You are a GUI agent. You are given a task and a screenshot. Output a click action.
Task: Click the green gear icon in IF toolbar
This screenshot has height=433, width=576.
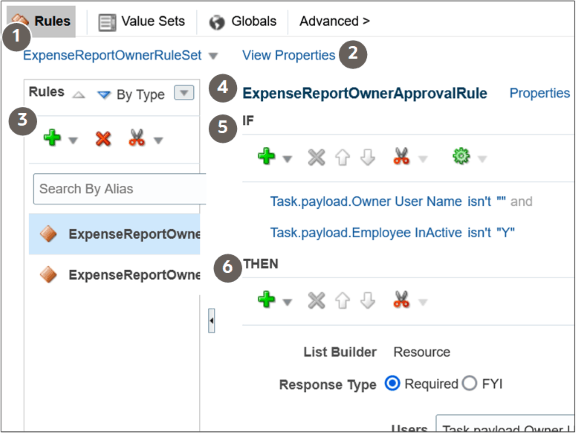[x=461, y=156]
